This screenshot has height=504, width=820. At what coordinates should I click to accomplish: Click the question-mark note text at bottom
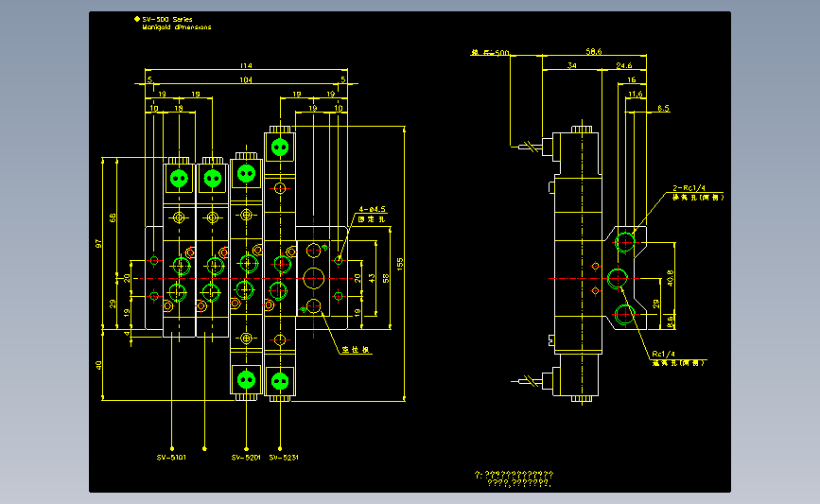[x=515, y=478]
